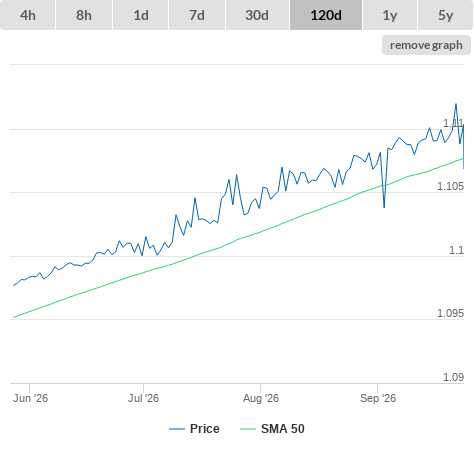Click the Aug '26 axis marker

click(x=261, y=398)
